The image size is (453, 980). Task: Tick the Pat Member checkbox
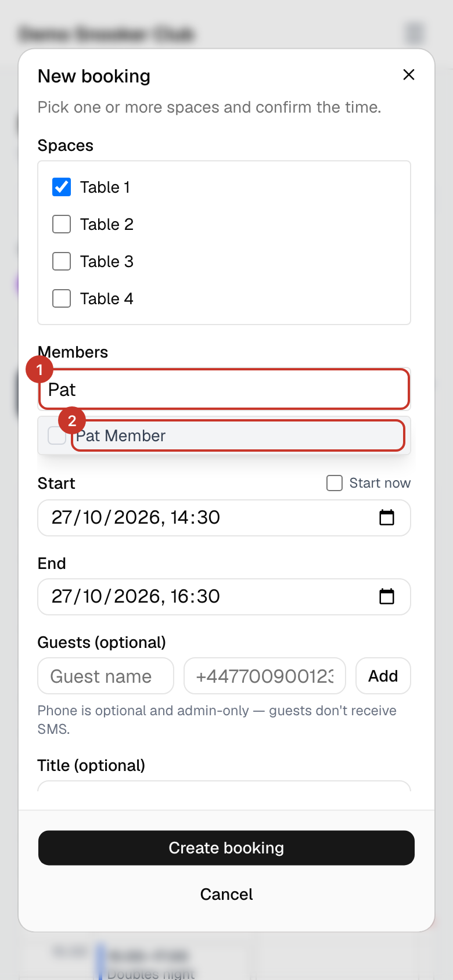[x=57, y=435]
